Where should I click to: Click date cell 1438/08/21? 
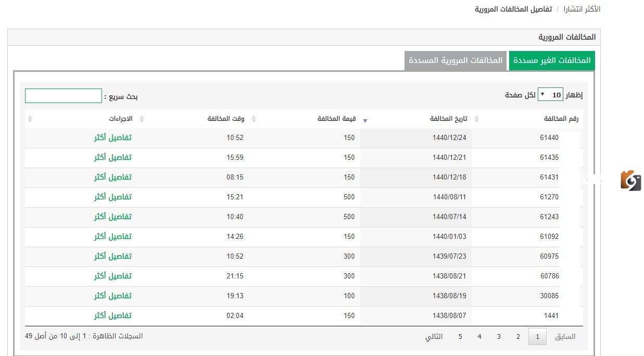[x=449, y=276]
